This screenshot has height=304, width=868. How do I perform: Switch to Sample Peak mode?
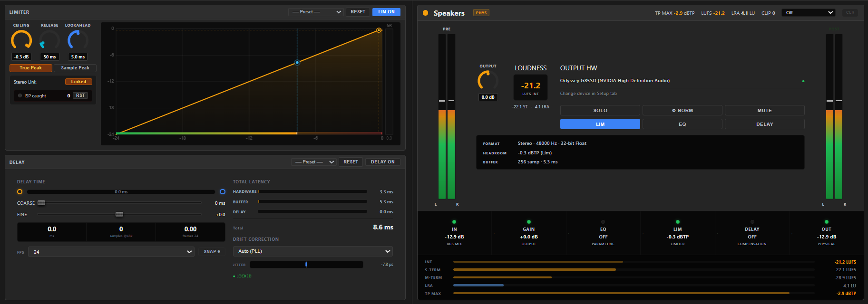(x=75, y=68)
